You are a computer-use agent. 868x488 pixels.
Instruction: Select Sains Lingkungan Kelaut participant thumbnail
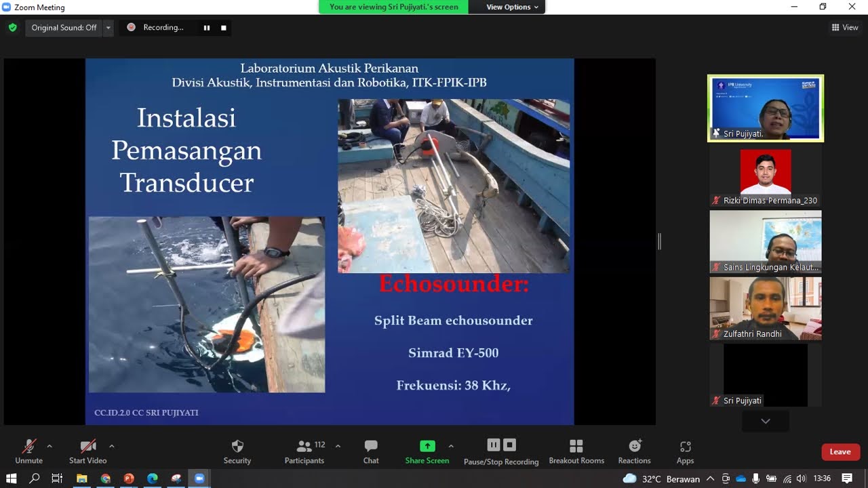click(766, 242)
